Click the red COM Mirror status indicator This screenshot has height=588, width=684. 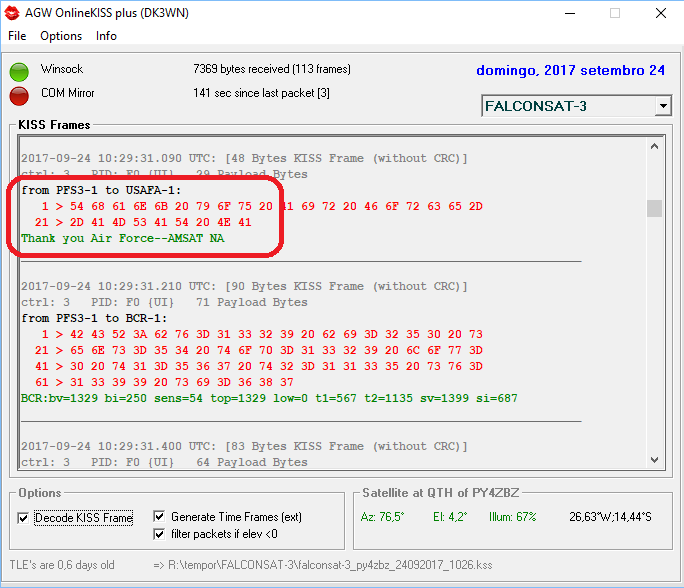[19, 96]
